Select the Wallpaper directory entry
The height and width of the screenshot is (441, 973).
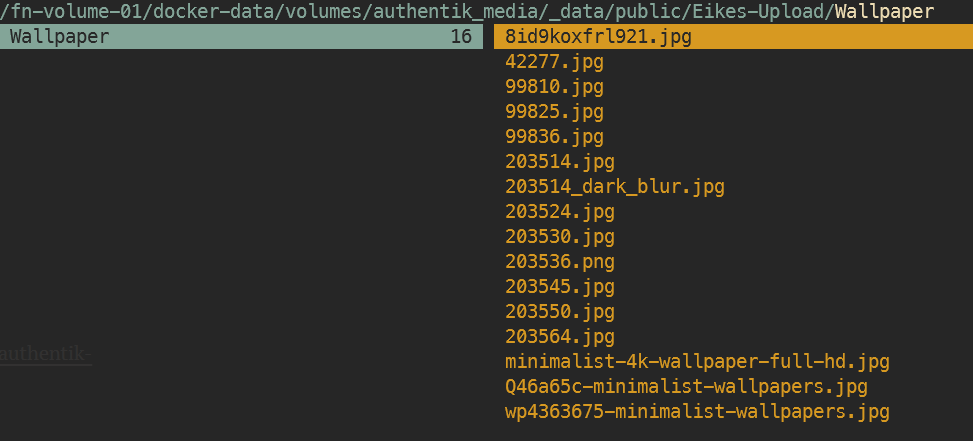[241, 37]
